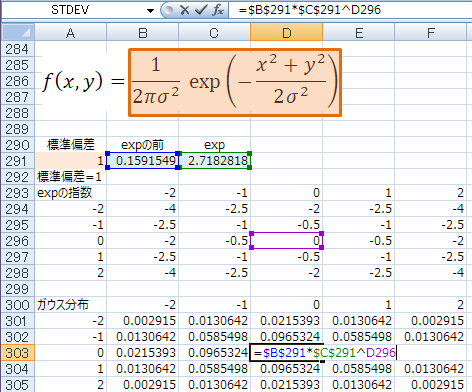The image size is (472, 392).
Task: Click cell B291 containing 0.1591549
Action: point(142,161)
